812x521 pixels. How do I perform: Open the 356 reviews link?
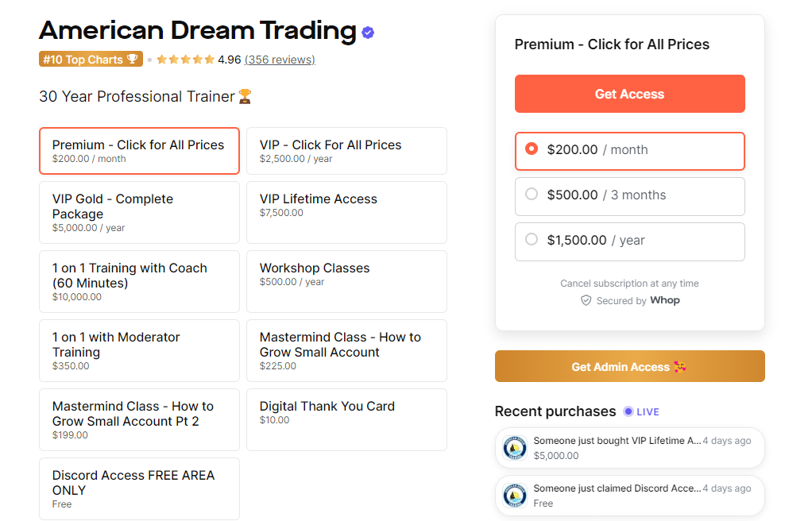click(280, 59)
